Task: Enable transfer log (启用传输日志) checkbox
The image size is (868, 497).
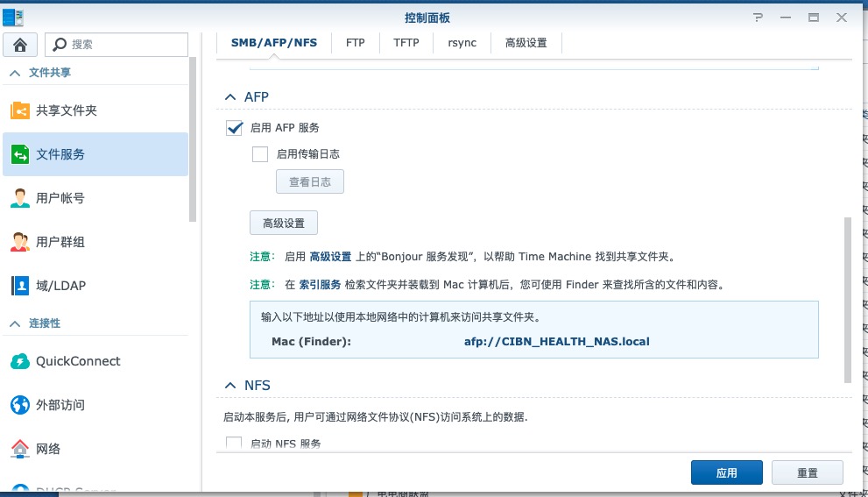Action: [x=260, y=154]
